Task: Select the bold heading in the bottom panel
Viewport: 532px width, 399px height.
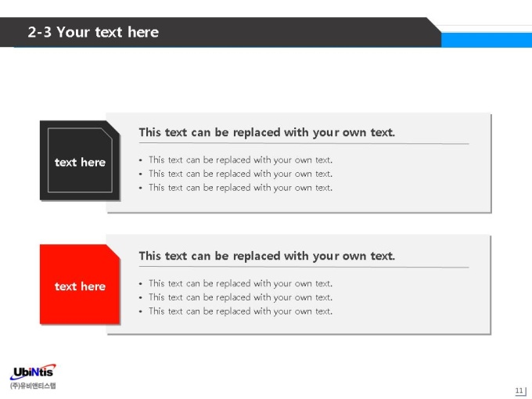Action: [x=267, y=256]
